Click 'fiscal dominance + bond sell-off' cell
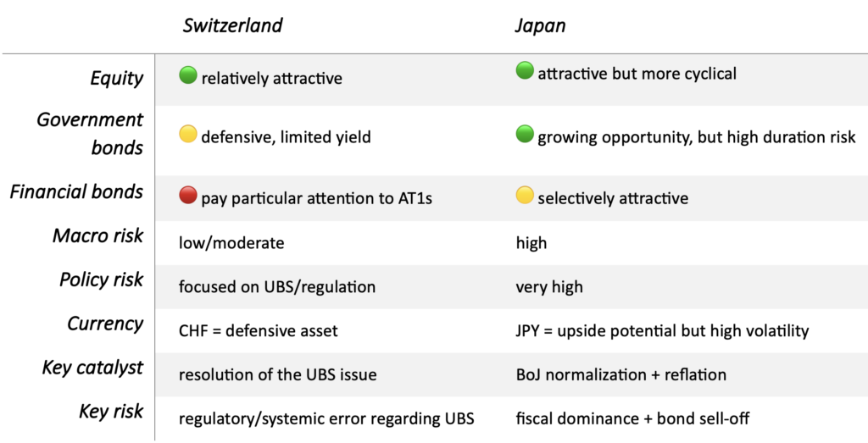The height and width of the screenshot is (443, 868). coord(632,418)
